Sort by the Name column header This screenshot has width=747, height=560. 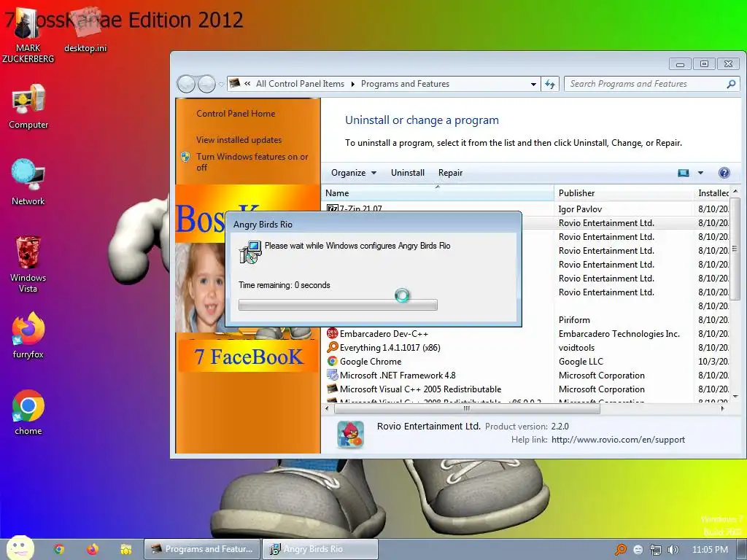pos(438,192)
